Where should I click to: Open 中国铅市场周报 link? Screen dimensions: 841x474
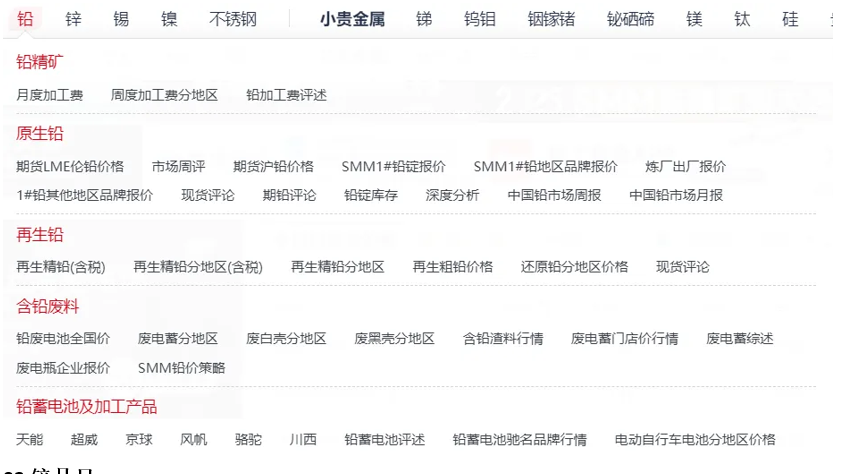[554, 195]
